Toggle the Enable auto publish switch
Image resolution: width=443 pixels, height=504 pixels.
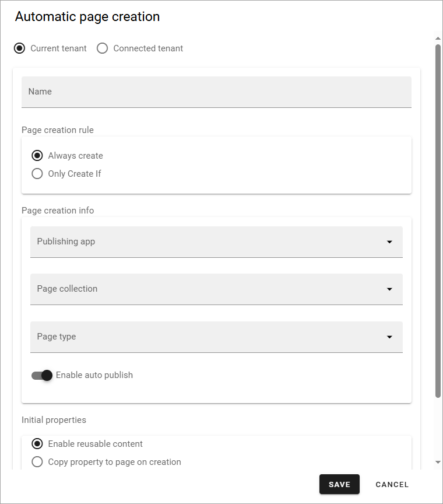coord(42,375)
